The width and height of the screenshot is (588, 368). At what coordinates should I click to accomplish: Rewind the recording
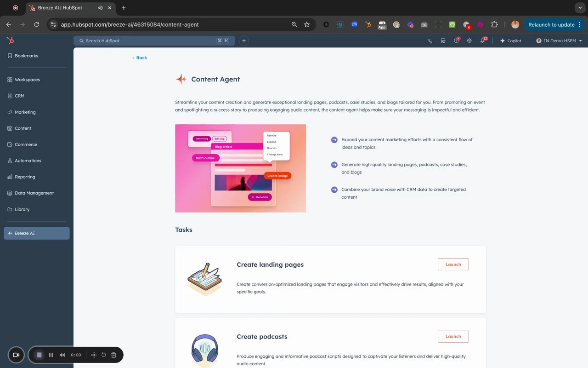pyautogui.click(x=62, y=355)
